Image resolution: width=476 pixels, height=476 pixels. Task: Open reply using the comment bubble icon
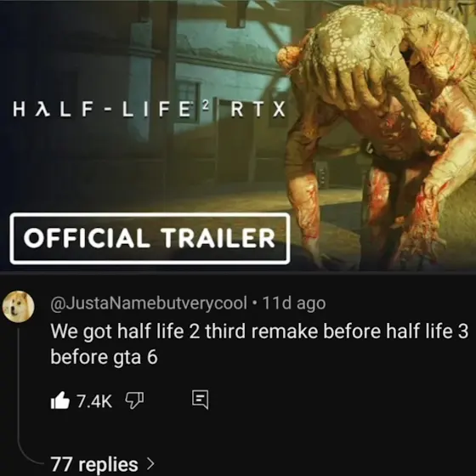pos(201,400)
